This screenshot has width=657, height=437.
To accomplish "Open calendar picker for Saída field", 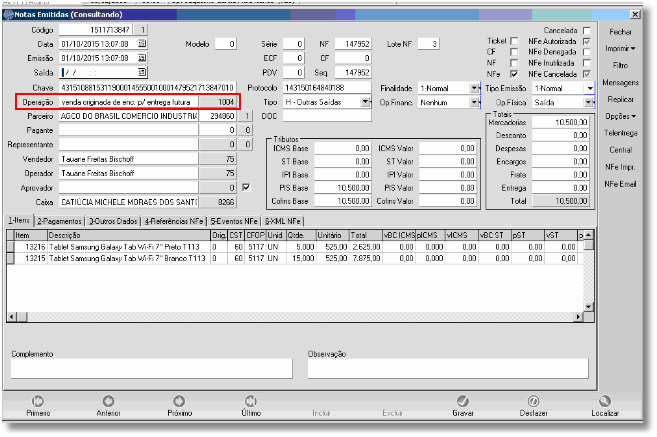I will 142,72.
